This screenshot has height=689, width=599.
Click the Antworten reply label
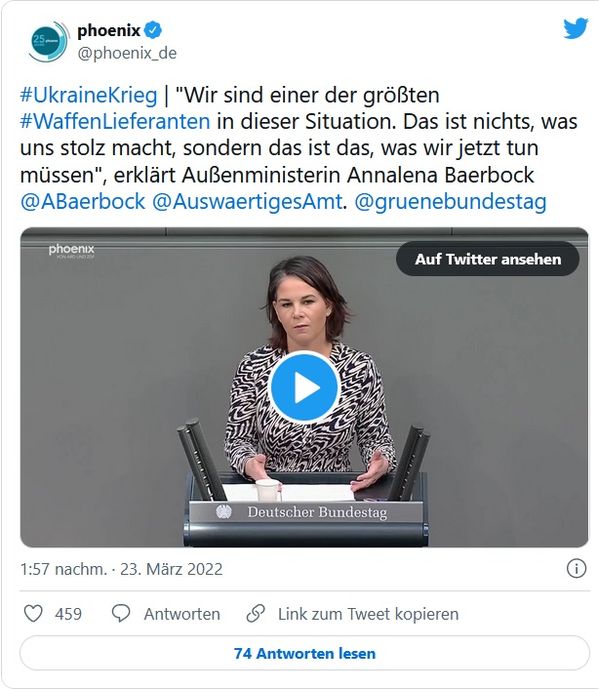[182, 614]
